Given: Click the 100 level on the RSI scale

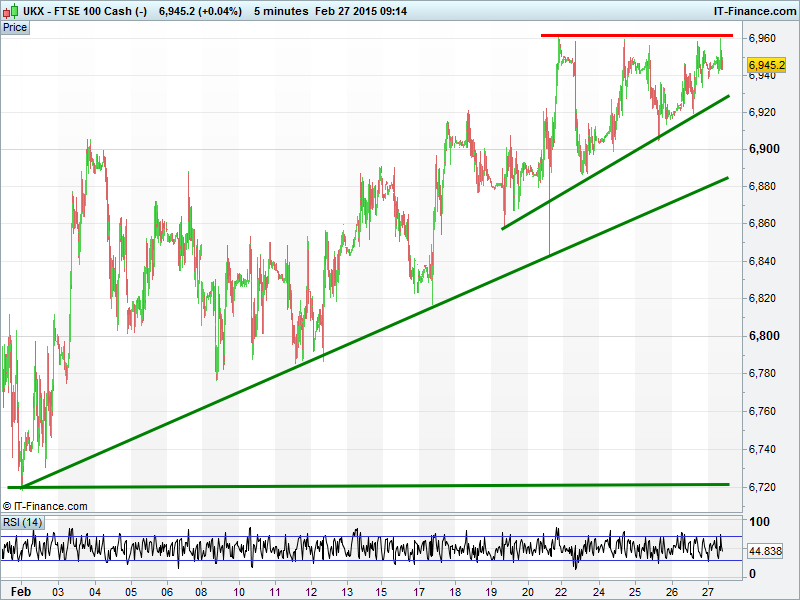Looking at the screenshot, I should pos(759,523).
